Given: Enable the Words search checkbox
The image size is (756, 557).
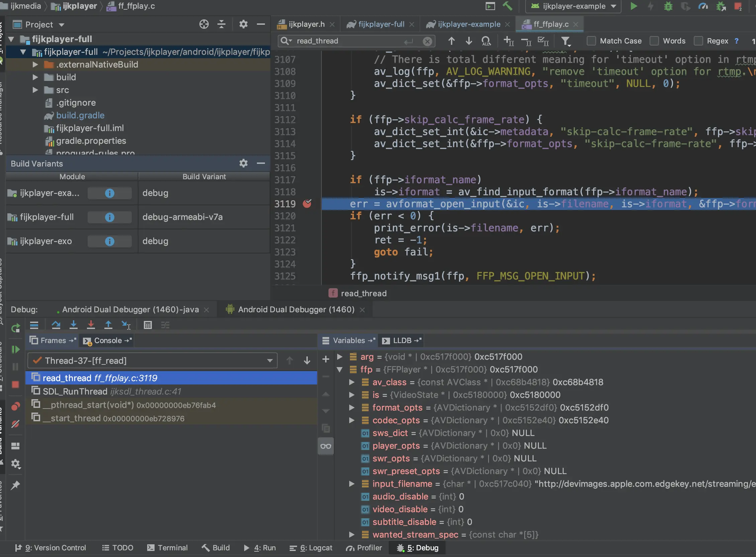Looking at the screenshot, I should coord(654,41).
